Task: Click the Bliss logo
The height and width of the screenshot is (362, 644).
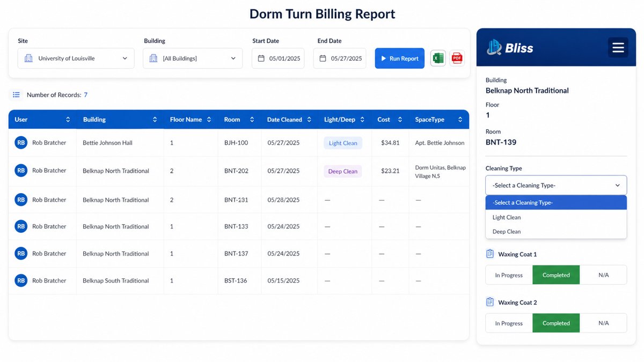Action: pos(510,48)
